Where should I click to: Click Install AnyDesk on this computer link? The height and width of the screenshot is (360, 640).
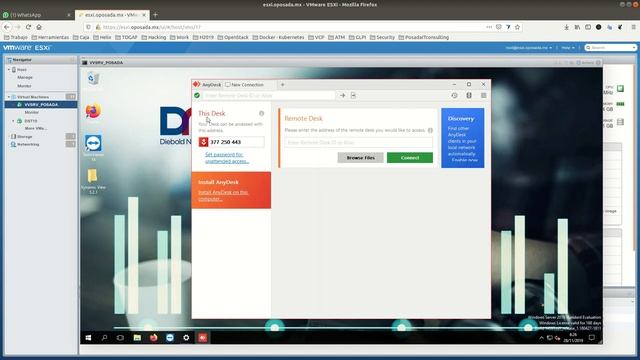click(223, 196)
